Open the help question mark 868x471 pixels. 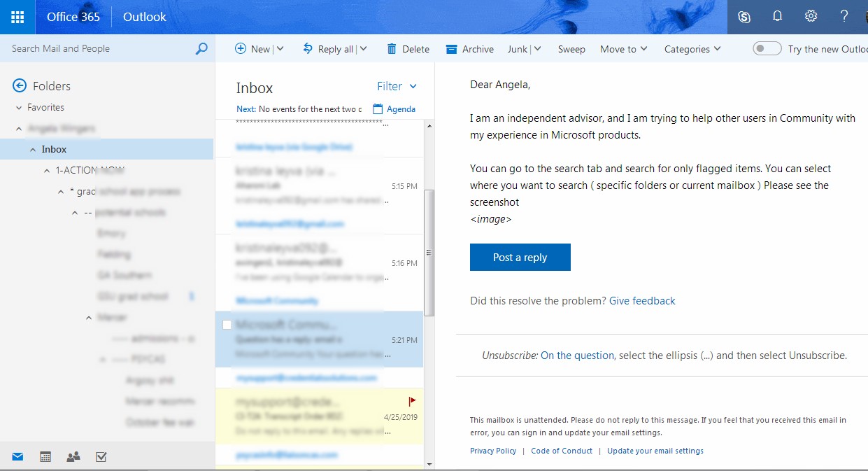(844, 17)
